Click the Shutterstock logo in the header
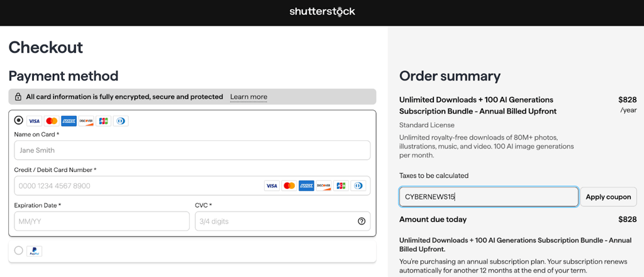The width and height of the screenshot is (644, 277). 322,11
